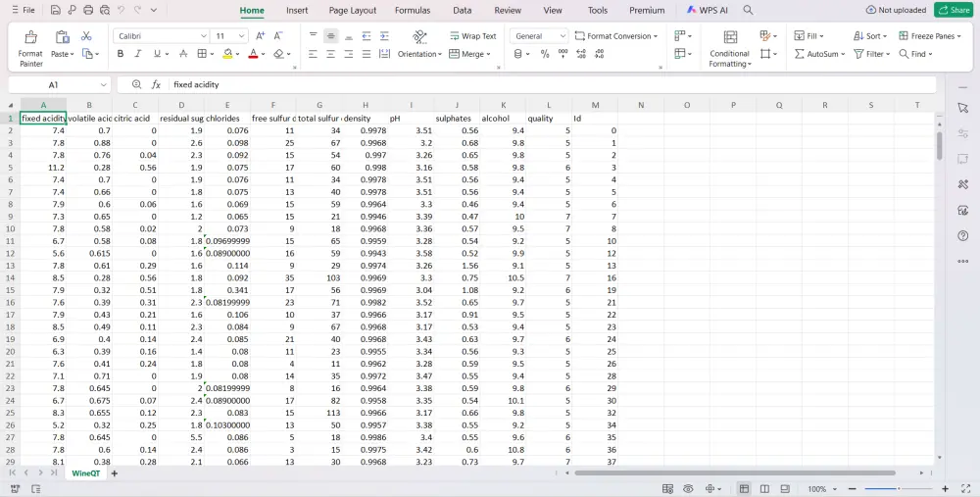This screenshot has width=980, height=497.
Task: Click the Format Painter tool
Action: coord(30,48)
